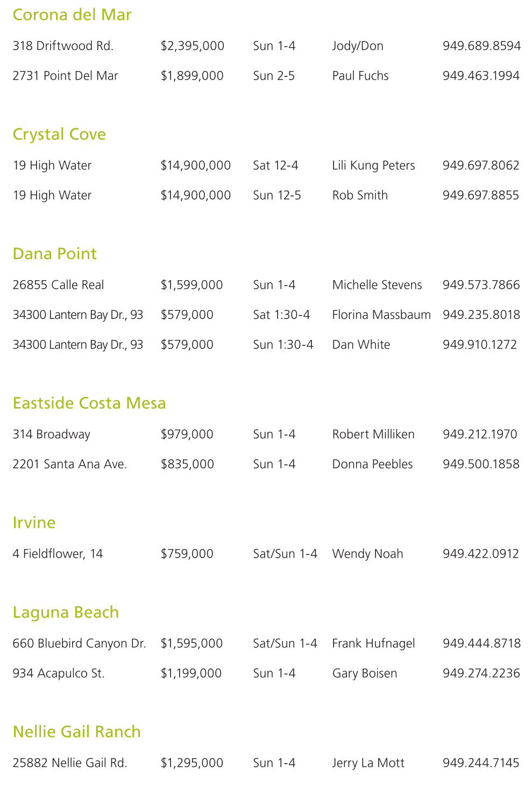Select the 2731 Point Del Mar listing

[65, 76]
